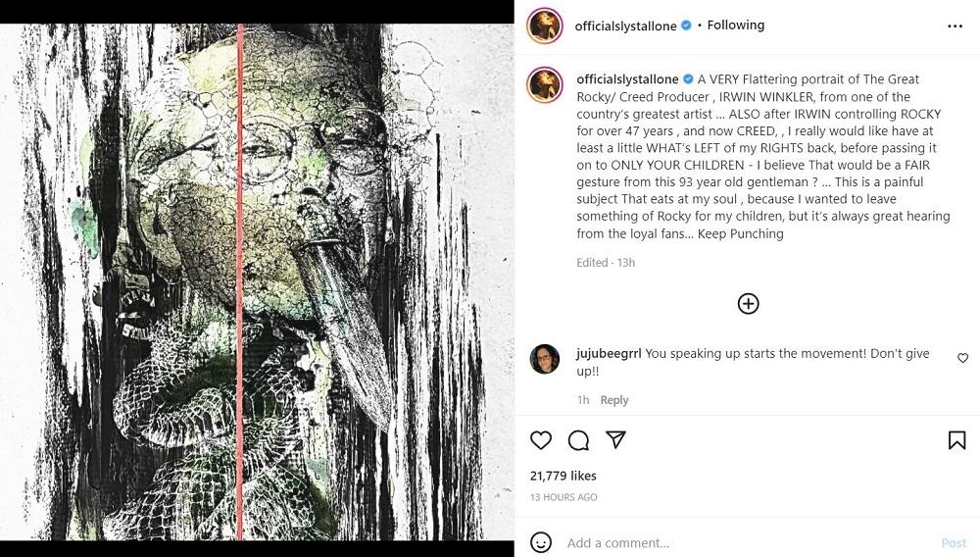Open the emoji picker smiley icon

[541, 542]
